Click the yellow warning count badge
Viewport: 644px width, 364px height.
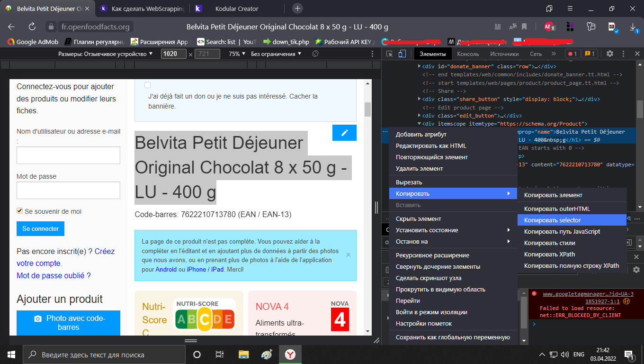click(x=590, y=54)
